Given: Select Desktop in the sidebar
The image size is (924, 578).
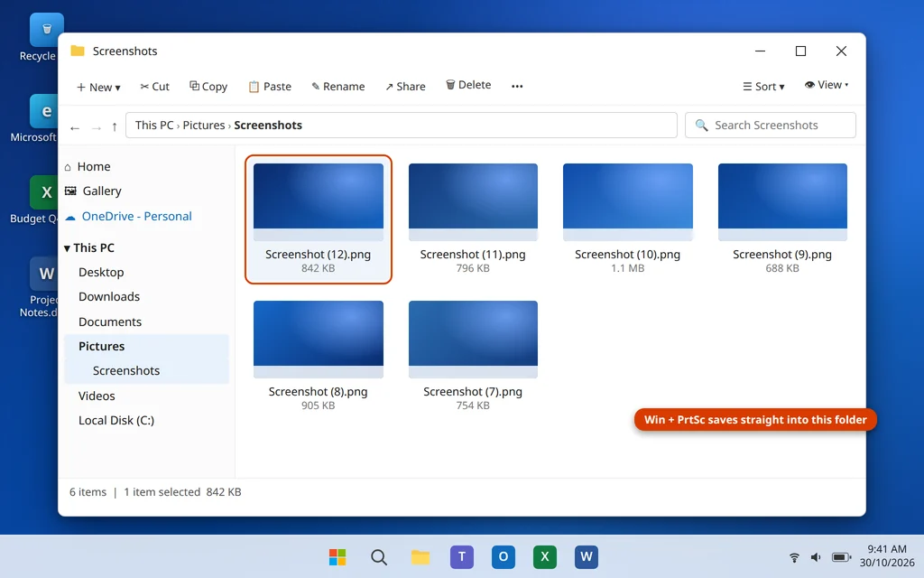Looking at the screenshot, I should pos(101,272).
